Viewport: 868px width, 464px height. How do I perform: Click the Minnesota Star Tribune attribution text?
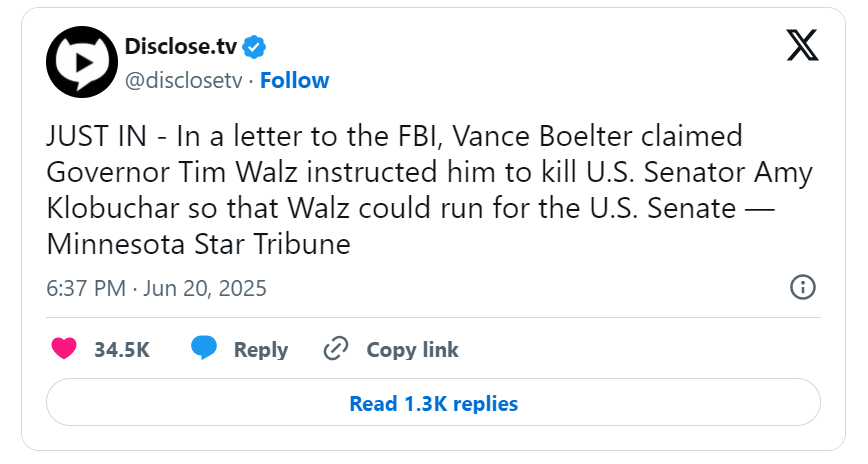pos(199,244)
